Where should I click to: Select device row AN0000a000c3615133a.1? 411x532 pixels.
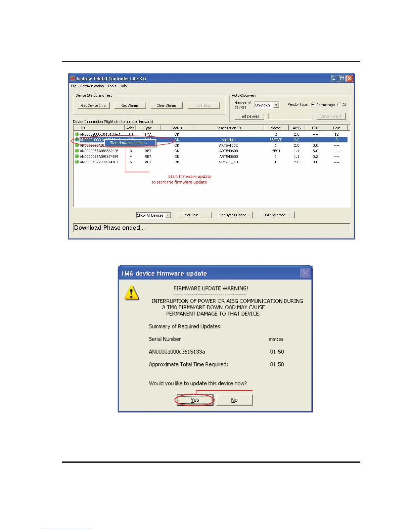[x=211, y=134]
